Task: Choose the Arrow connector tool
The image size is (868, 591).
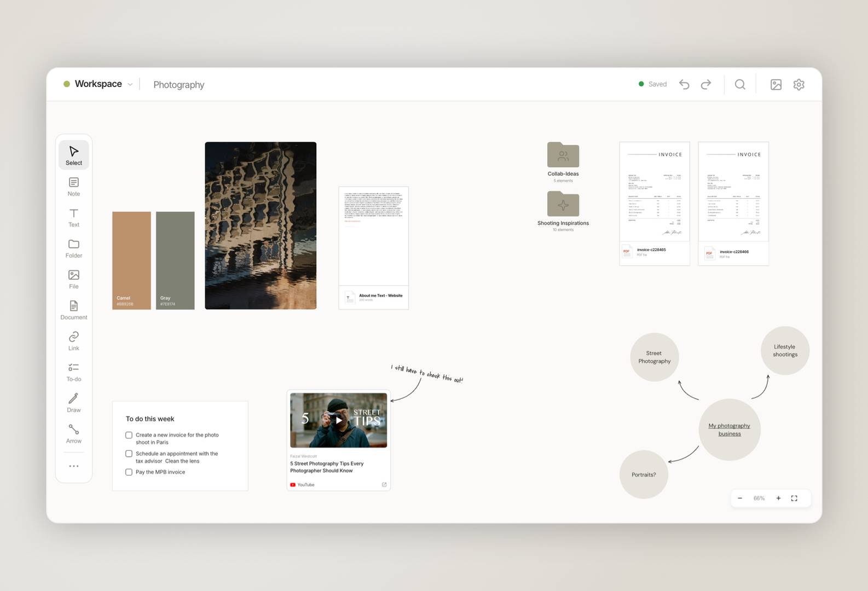Action: [74, 434]
